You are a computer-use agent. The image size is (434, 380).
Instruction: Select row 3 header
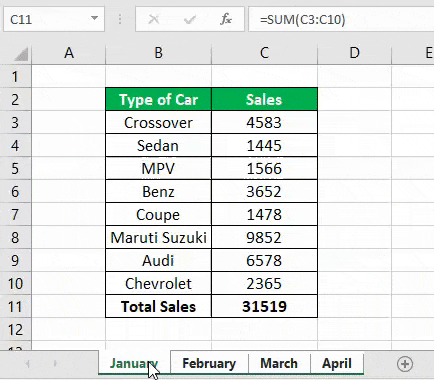pos(15,122)
